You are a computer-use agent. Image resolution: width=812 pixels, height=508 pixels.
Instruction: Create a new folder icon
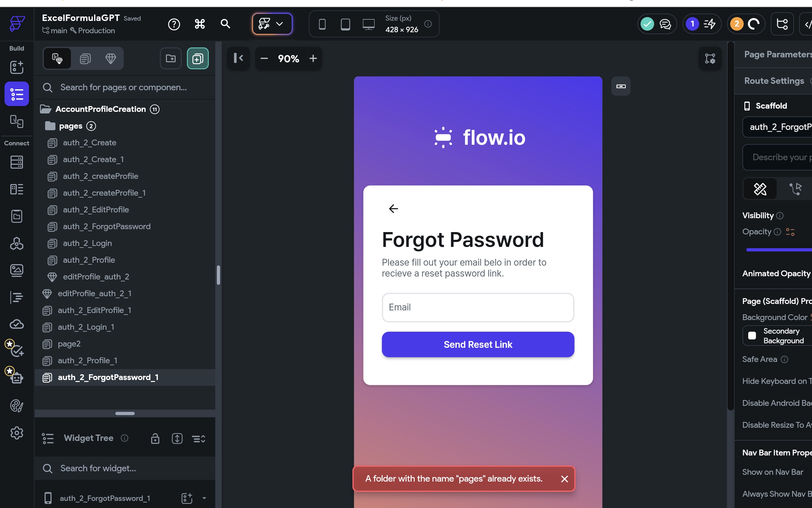click(x=170, y=58)
